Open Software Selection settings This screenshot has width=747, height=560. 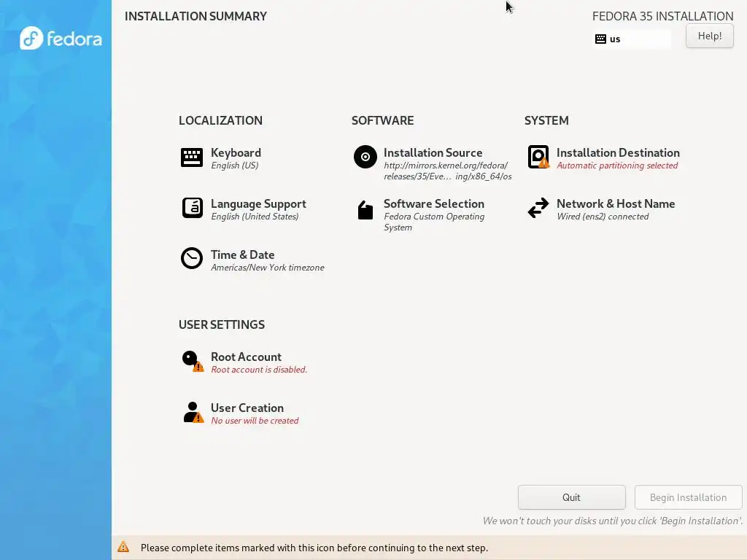(x=434, y=204)
